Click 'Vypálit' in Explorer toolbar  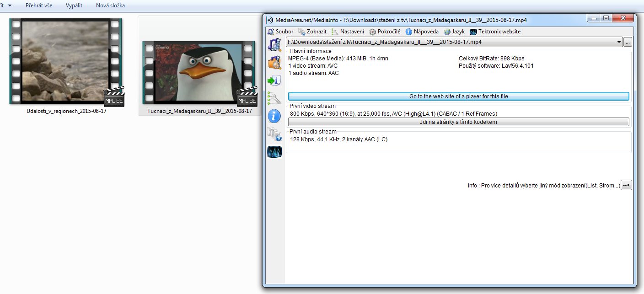click(x=73, y=5)
